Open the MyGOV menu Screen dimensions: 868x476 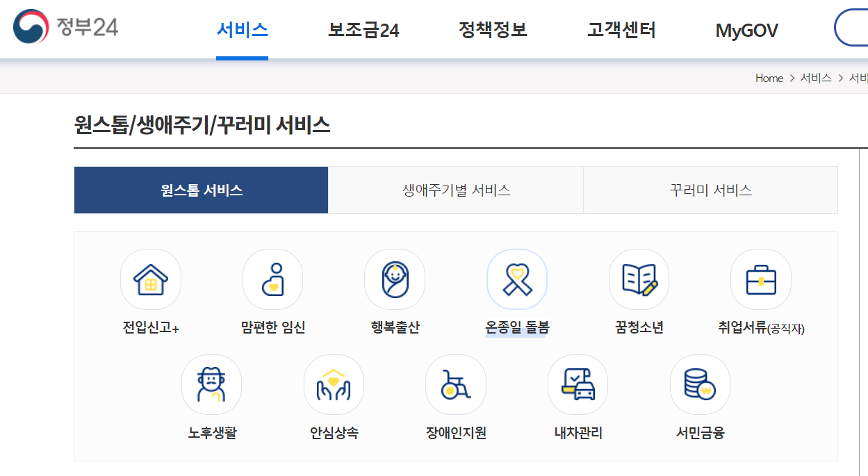click(746, 29)
